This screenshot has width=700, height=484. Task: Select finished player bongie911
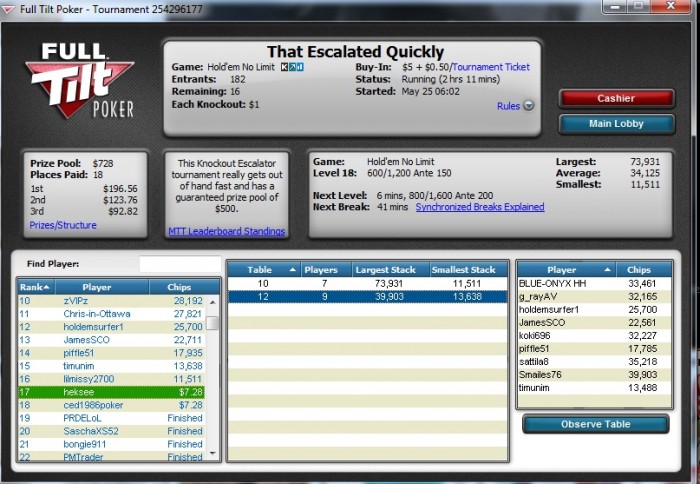coord(112,444)
